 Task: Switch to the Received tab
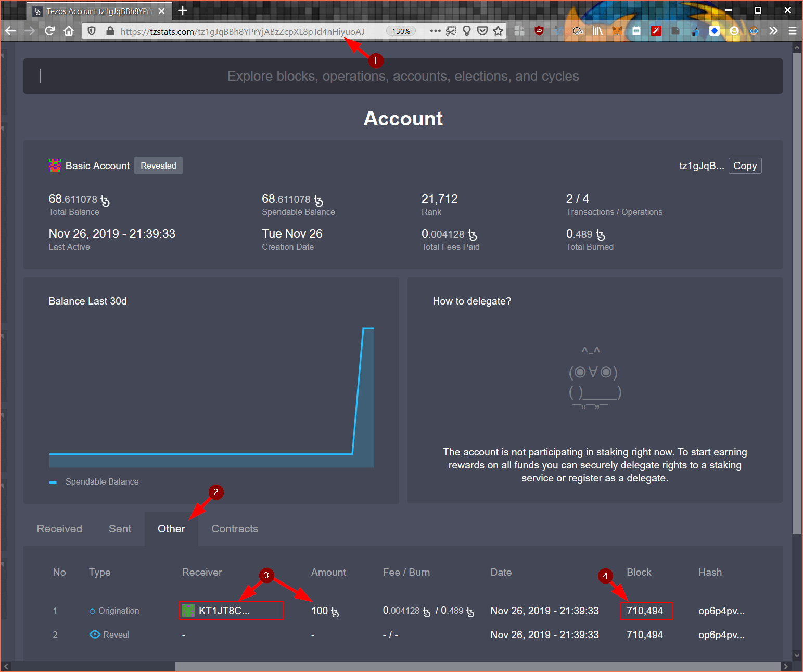pyautogui.click(x=59, y=529)
